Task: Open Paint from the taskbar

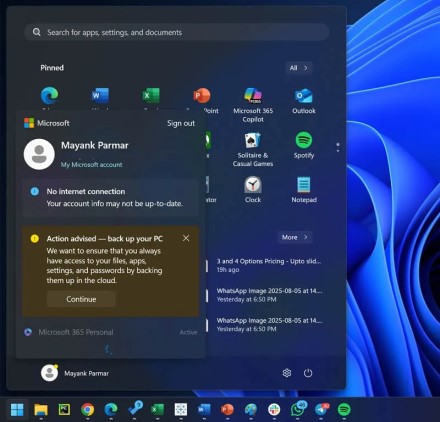Action: (251, 409)
